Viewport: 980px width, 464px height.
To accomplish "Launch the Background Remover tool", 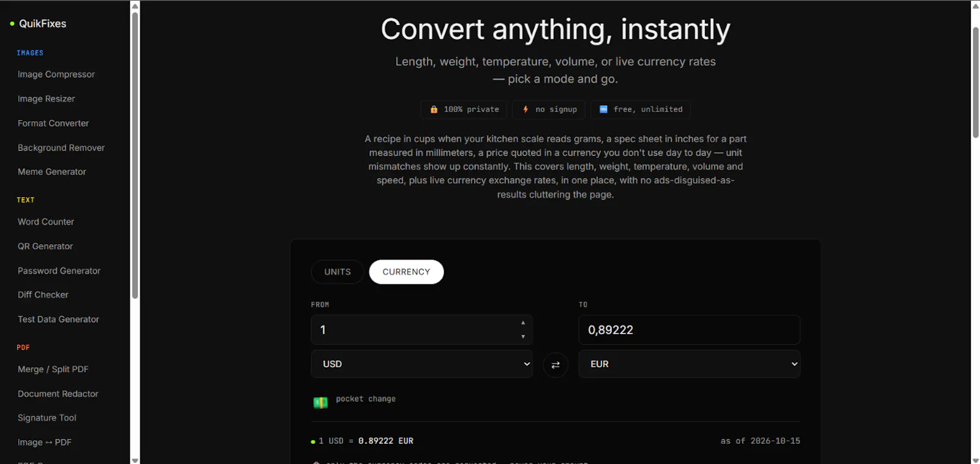I will pyautogui.click(x=61, y=148).
